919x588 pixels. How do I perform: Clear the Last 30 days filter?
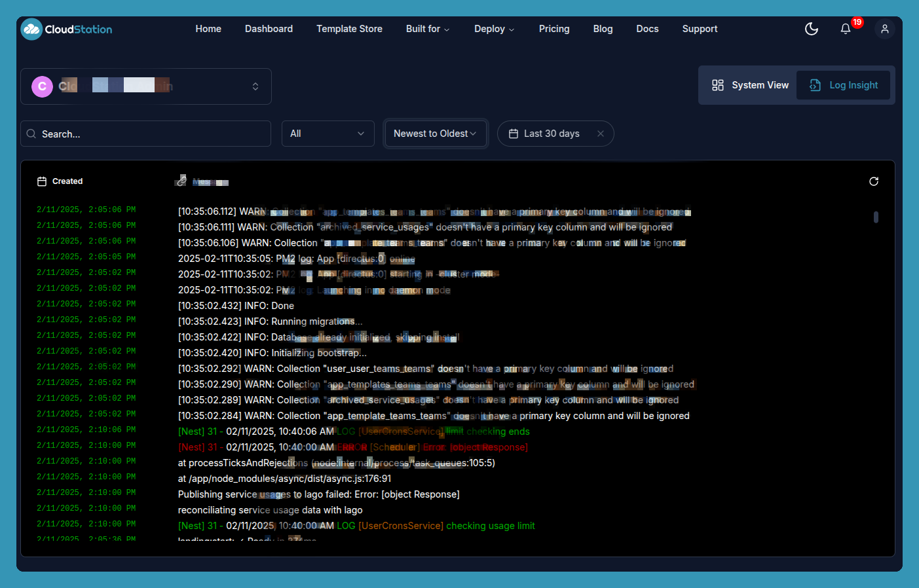[x=601, y=134]
